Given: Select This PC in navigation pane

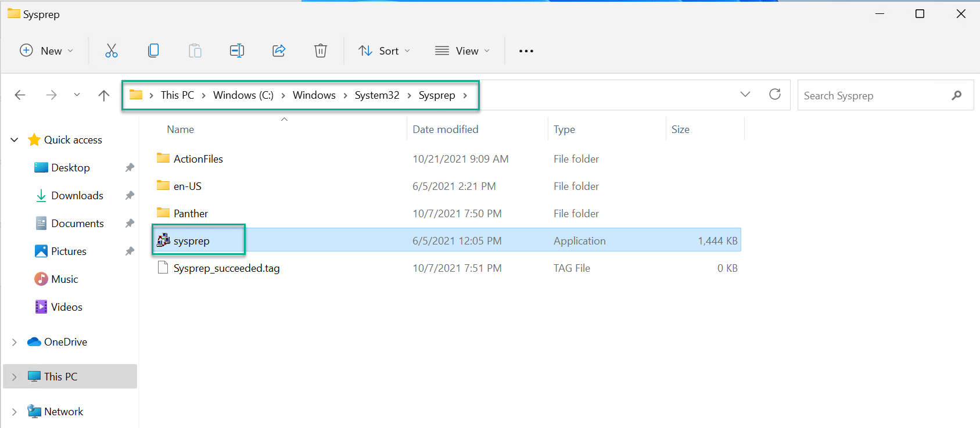Looking at the screenshot, I should [60, 377].
